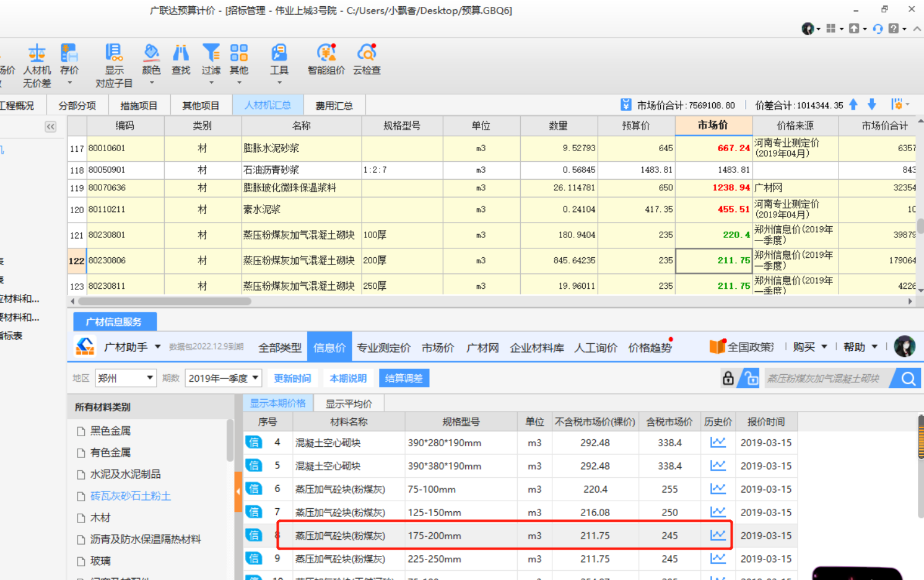The height and width of the screenshot is (580, 924).
Task: Open history price chart for 蒸压加气砼块 225-250mm
Action: (x=718, y=558)
